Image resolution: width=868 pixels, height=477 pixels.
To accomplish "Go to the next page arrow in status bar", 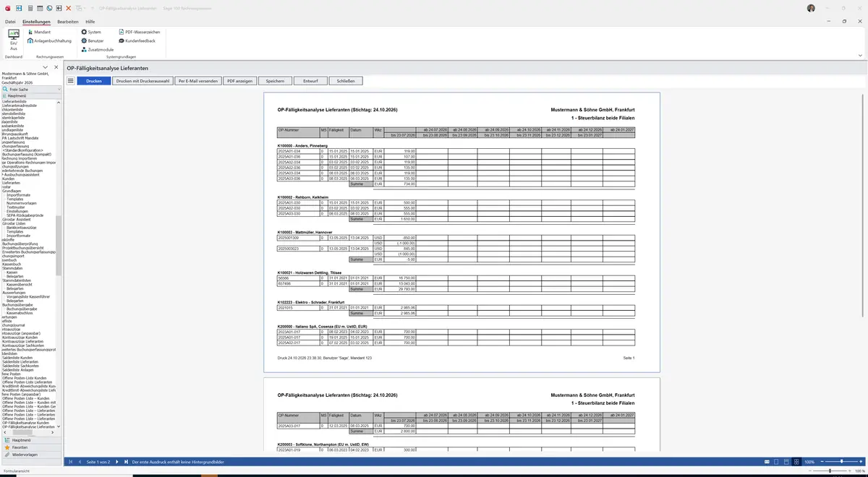I will point(118,462).
